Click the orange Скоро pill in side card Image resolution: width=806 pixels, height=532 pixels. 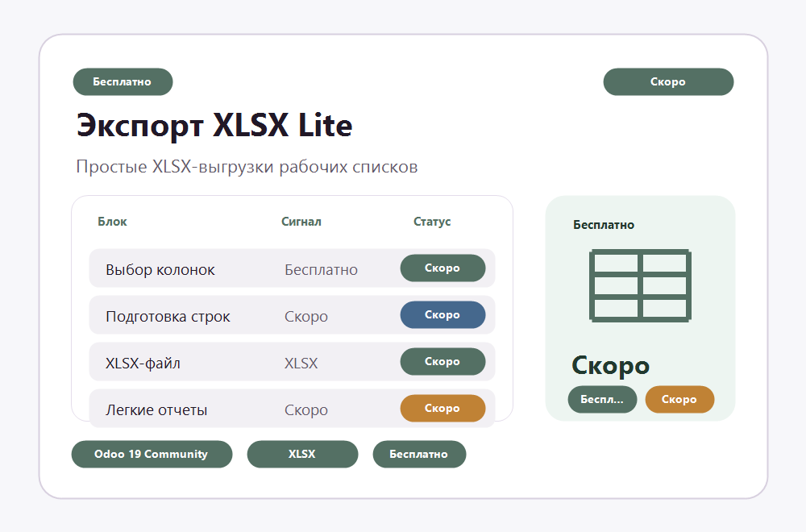[679, 399]
